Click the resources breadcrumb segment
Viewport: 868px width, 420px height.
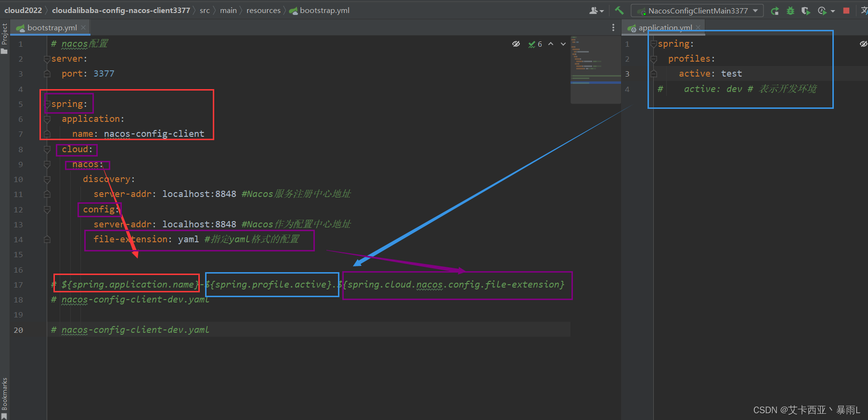pyautogui.click(x=263, y=10)
